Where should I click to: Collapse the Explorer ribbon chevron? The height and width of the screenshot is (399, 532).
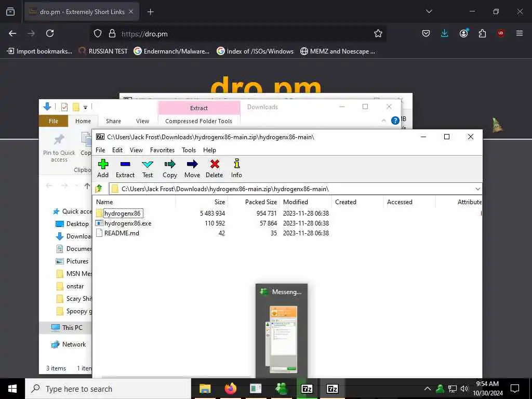(384, 121)
